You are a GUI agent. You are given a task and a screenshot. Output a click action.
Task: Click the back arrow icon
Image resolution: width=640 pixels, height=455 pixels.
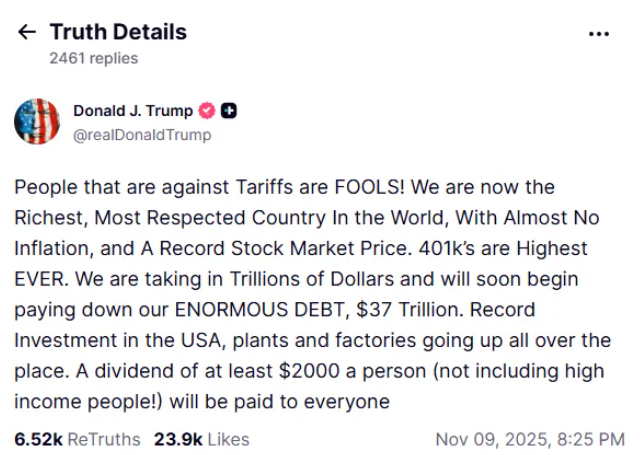pos(27,32)
